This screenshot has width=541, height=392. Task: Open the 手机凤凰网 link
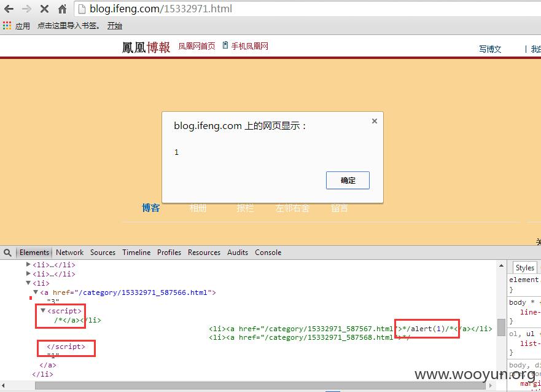(249, 46)
